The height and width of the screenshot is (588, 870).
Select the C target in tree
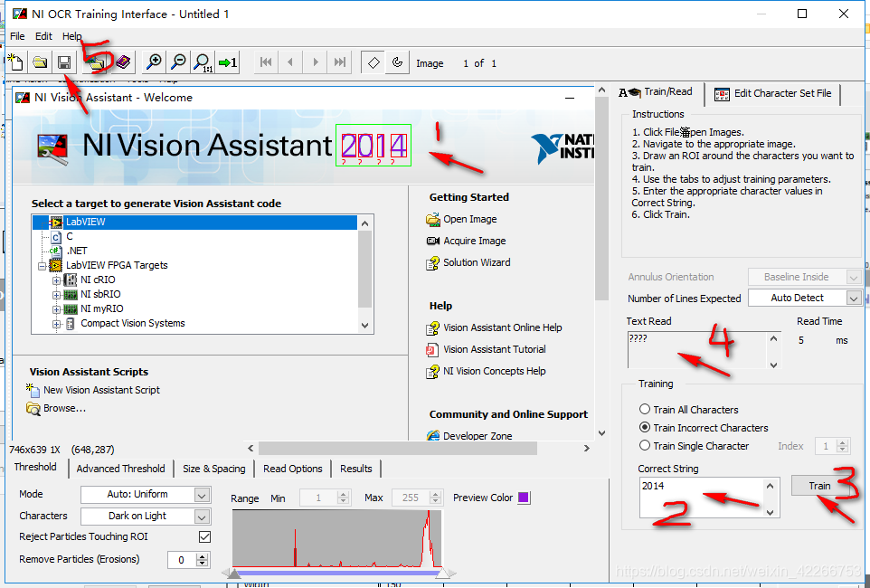[70, 236]
